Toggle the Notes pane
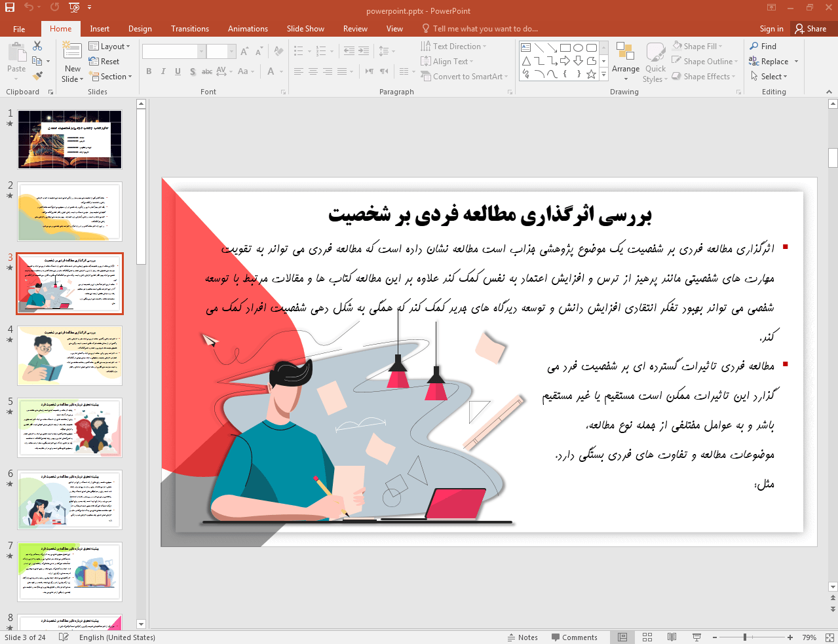 [523, 637]
